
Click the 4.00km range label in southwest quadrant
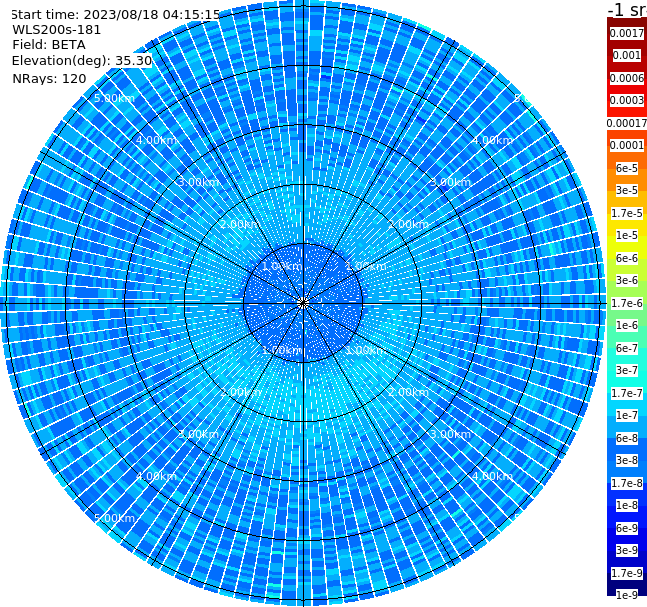pos(156,476)
